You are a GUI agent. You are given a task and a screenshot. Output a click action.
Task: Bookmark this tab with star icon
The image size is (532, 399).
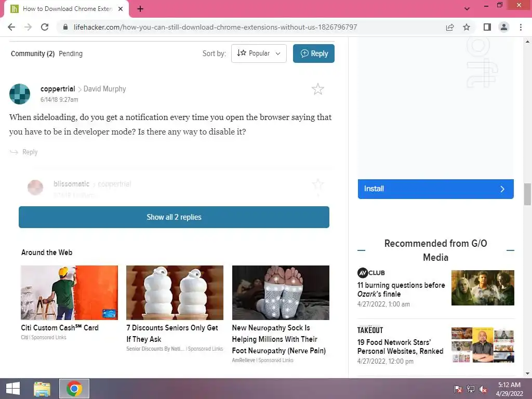(x=467, y=27)
